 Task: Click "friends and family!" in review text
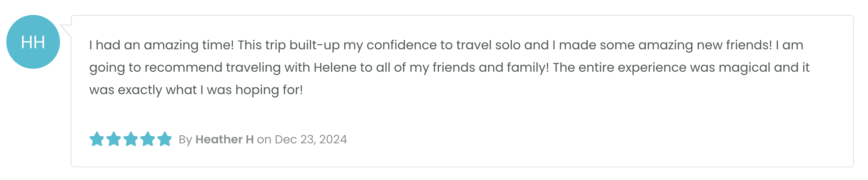point(490,68)
